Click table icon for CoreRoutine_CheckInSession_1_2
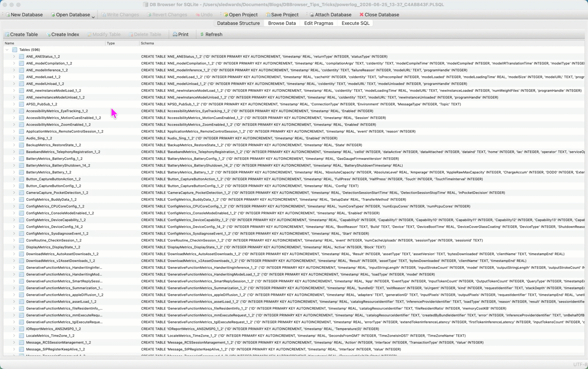 tap(21, 240)
